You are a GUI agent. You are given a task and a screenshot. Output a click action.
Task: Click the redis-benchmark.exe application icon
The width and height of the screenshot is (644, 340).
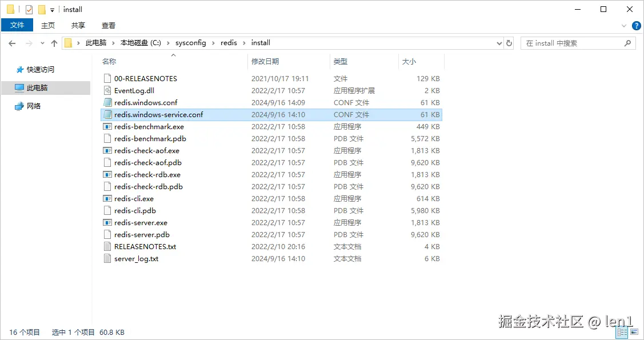[x=107, y=126]
